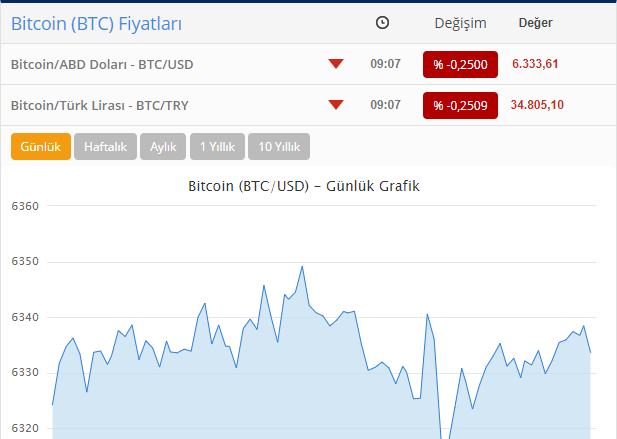The width and height of the screenshot is (617, 439).
Task: Open the 1 Yıllık chart tab
Action: click(217, 146)
